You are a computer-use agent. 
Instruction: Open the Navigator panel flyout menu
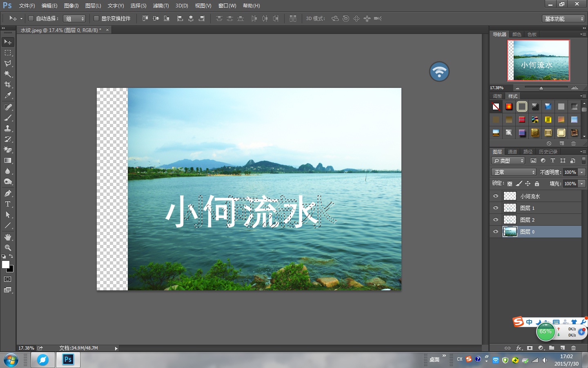583,34
